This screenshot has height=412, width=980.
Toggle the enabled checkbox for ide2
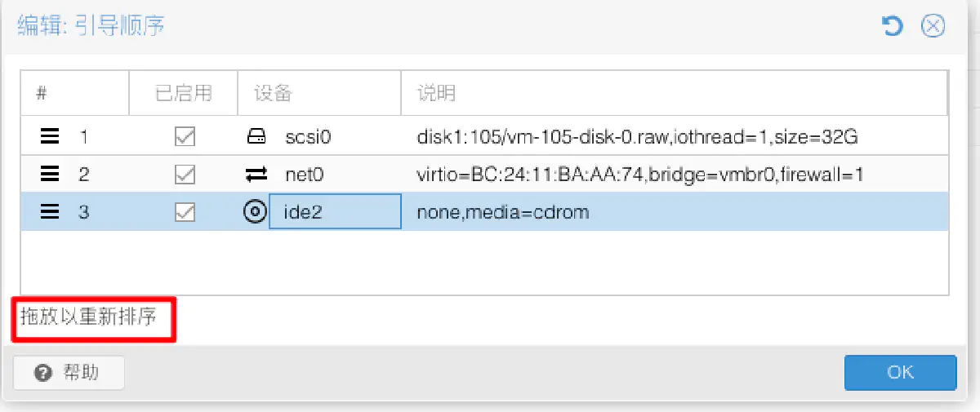pos(185,212)
